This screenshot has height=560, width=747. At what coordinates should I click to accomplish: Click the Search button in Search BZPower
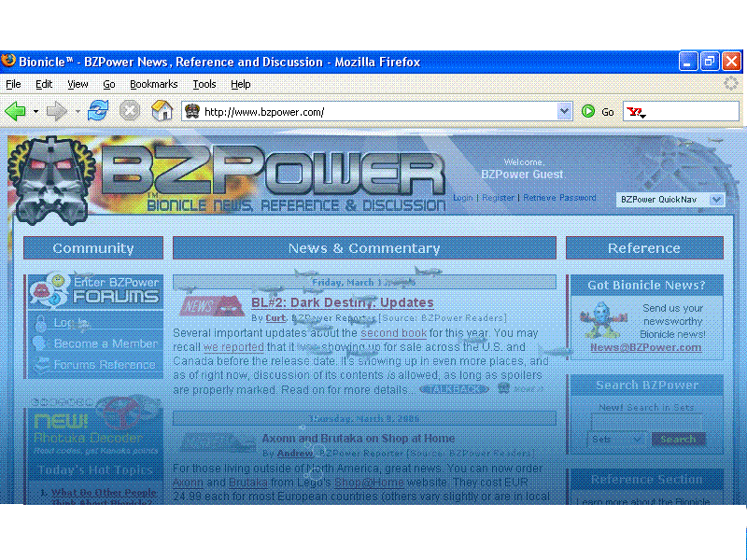(678, 439)
